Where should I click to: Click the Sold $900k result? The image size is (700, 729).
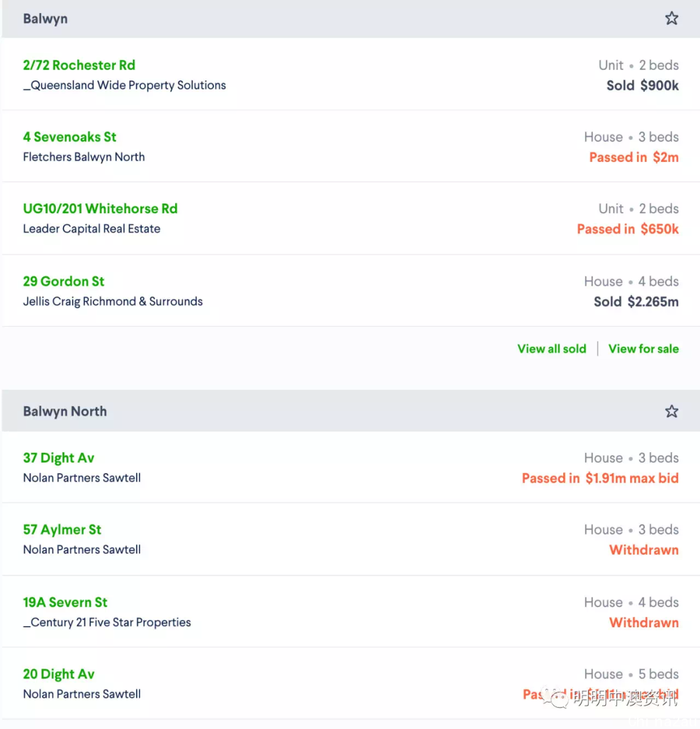(x=642, y=86)
